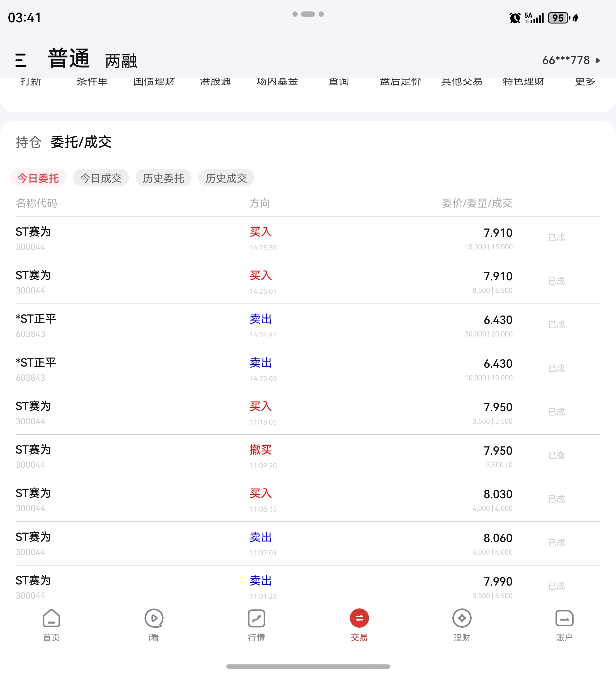This screenshot has width=616, height=674.
Task: Switch to the 两融 margin tab
Action: point(121,61)
